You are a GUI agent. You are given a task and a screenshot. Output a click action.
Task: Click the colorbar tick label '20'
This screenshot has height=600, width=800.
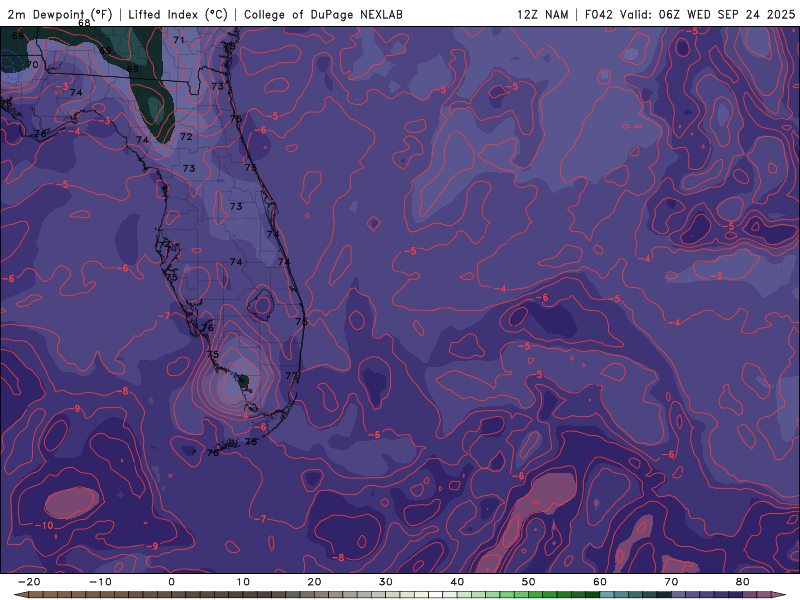pos(314,582)
